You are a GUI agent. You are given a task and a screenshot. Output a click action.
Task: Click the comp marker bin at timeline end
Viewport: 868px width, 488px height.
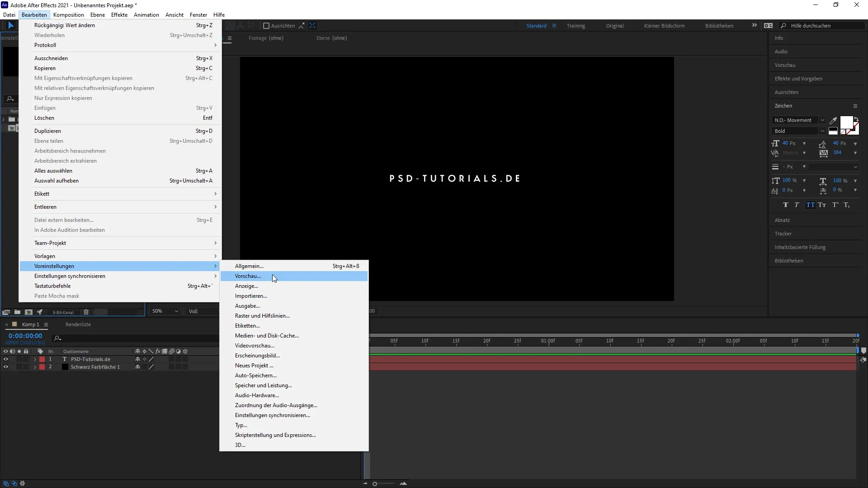coord(863,351)
